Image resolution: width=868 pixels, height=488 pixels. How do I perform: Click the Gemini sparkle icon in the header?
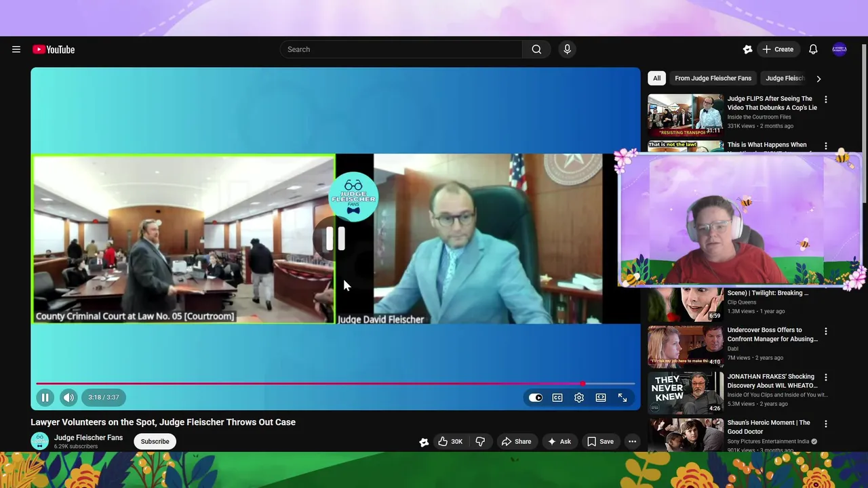click(x=747, y=49)
